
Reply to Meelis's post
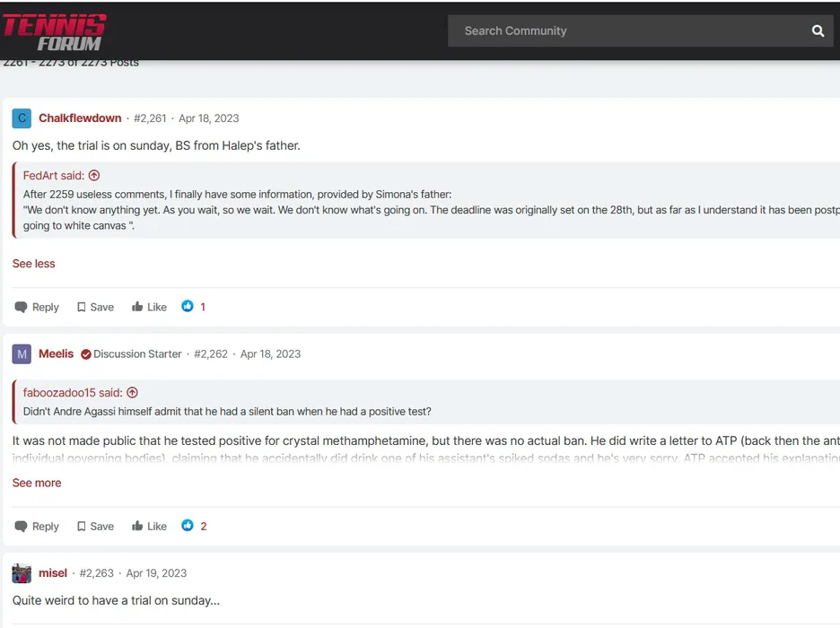[37, 527]
